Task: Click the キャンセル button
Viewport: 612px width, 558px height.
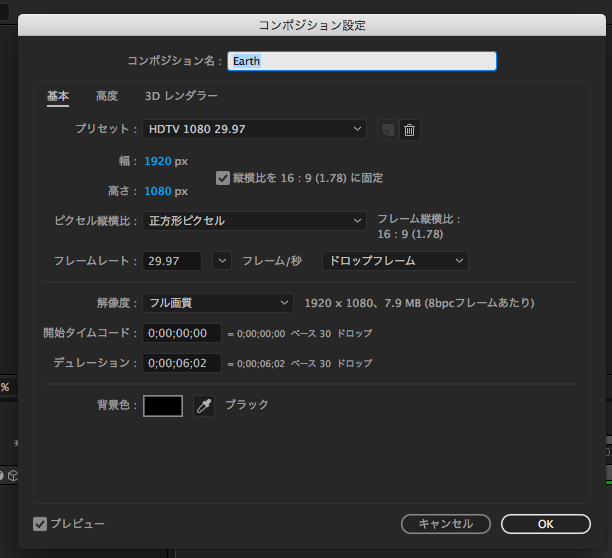Action: [x=446, y=524]
